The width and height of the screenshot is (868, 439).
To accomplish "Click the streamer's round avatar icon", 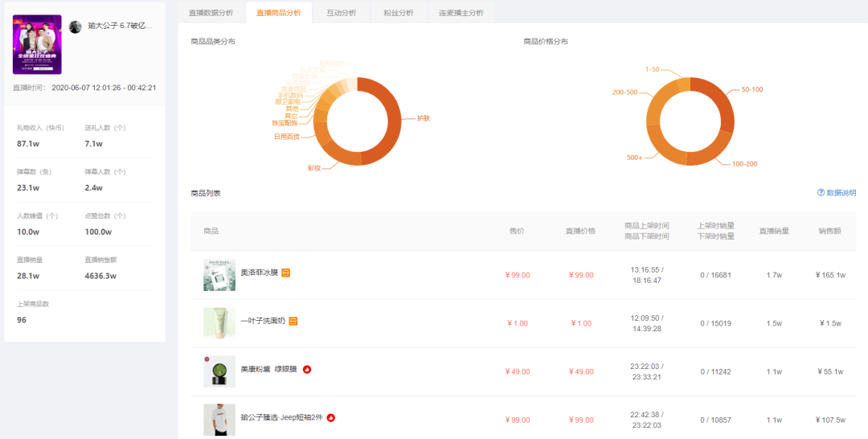I will (x=76, y=27).
